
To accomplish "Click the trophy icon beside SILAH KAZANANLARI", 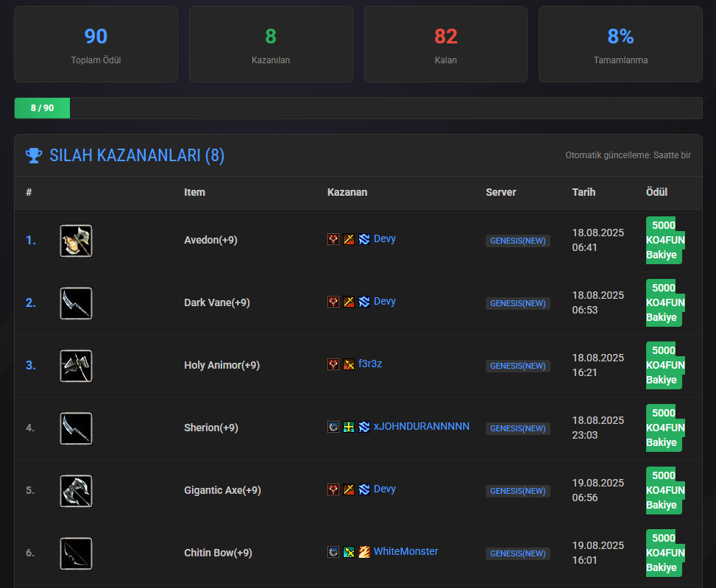I will 34,155.
